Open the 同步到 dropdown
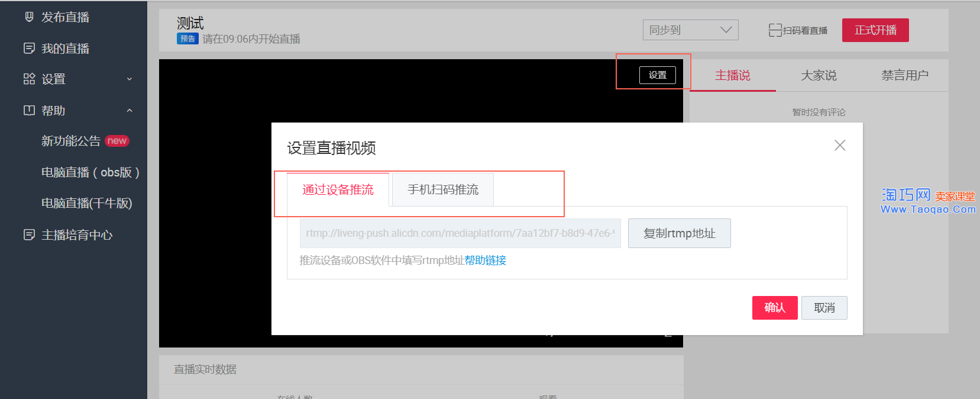The width and height of the screenshot is (980, 399). pyautogui.click(x=690, y=30)
